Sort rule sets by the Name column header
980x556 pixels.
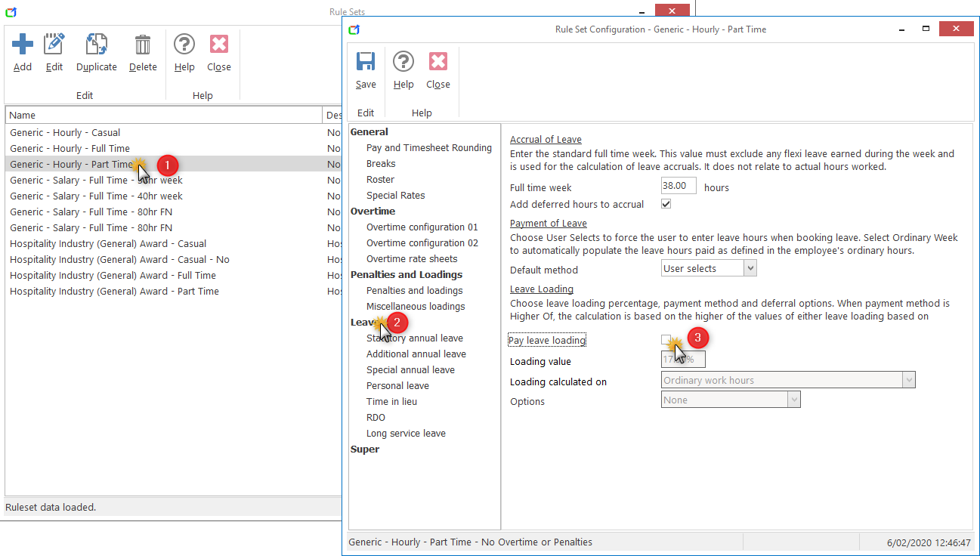pyautogui.click(x=164, y=115)
